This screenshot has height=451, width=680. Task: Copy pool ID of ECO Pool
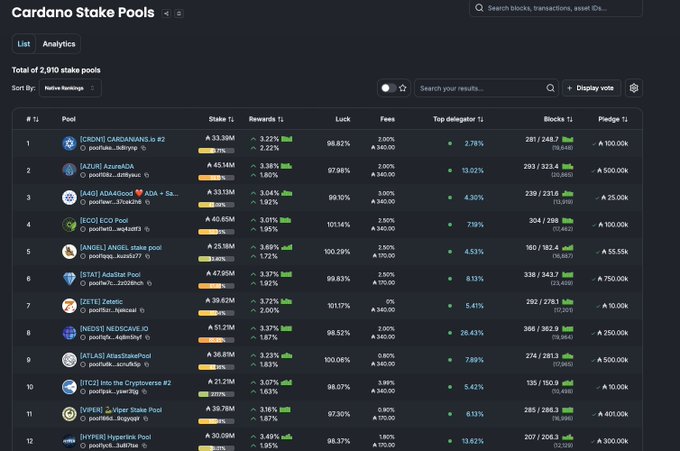(x=147, y=229)
